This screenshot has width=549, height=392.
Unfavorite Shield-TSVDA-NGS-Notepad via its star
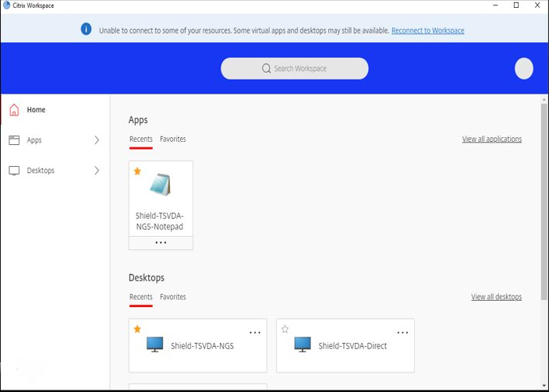point(137,171)
